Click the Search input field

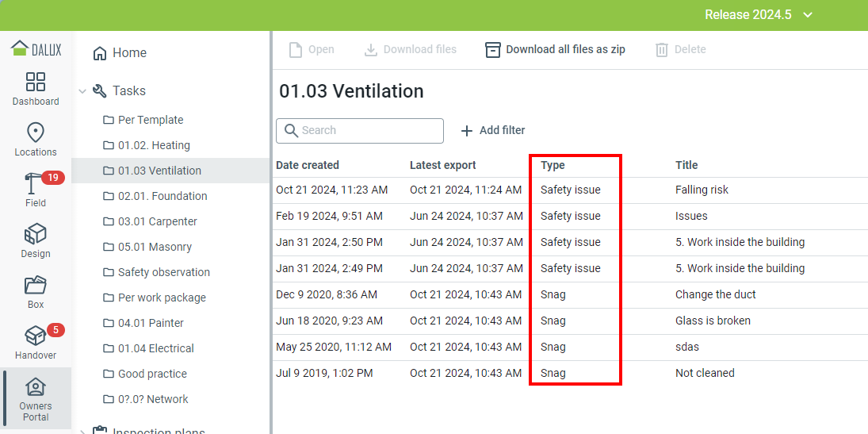coord(361,130)
